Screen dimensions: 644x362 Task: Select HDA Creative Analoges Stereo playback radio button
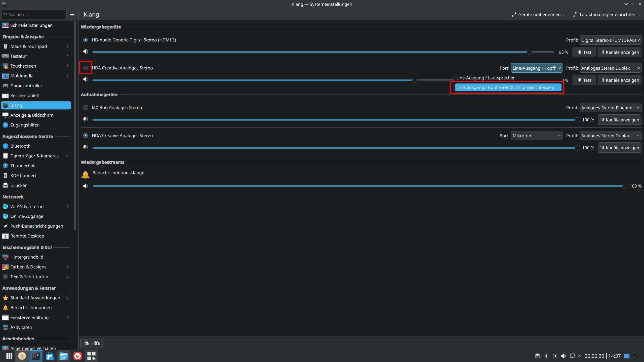pos(86,68)
